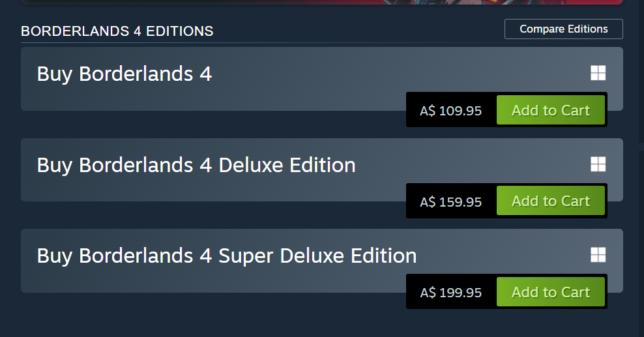This screenshot has height=337, width=644.
Task: Add Borderlands 4 Deluxe Edition to cart
Action: (550, 201)
